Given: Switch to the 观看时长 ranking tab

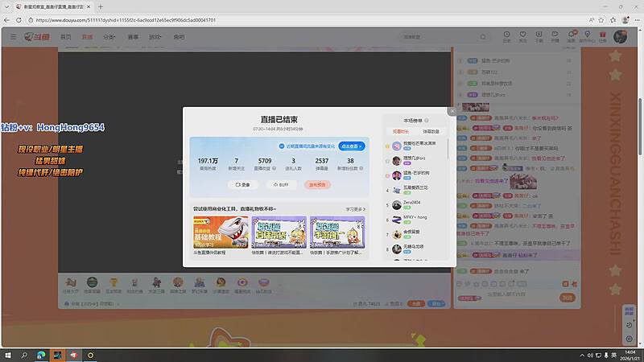Looking at the screenshot, I should (x=401, y=131).
